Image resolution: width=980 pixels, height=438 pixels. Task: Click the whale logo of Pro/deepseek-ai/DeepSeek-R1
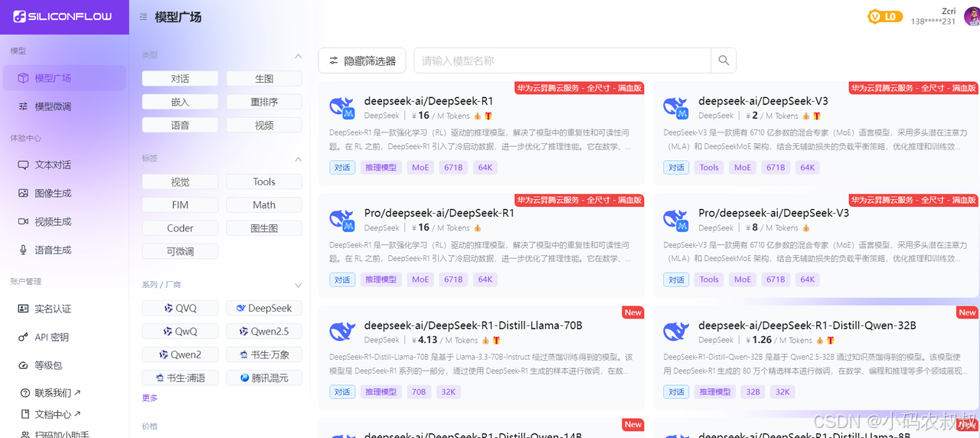[342, 220]
